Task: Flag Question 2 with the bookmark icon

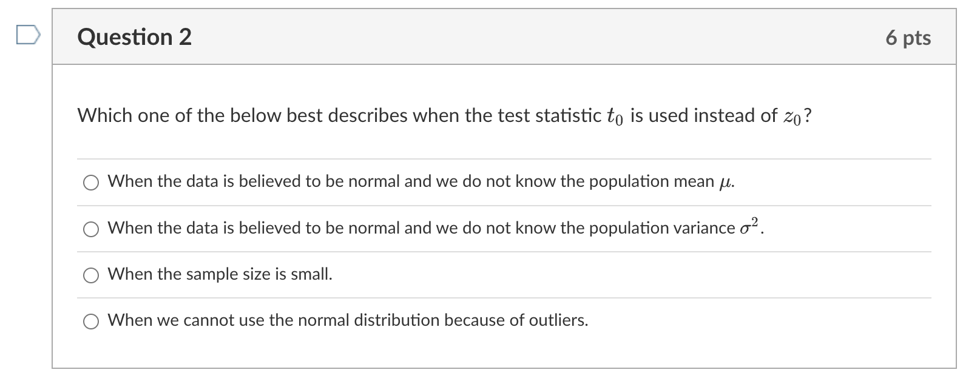Action: (x=28, y=36)
